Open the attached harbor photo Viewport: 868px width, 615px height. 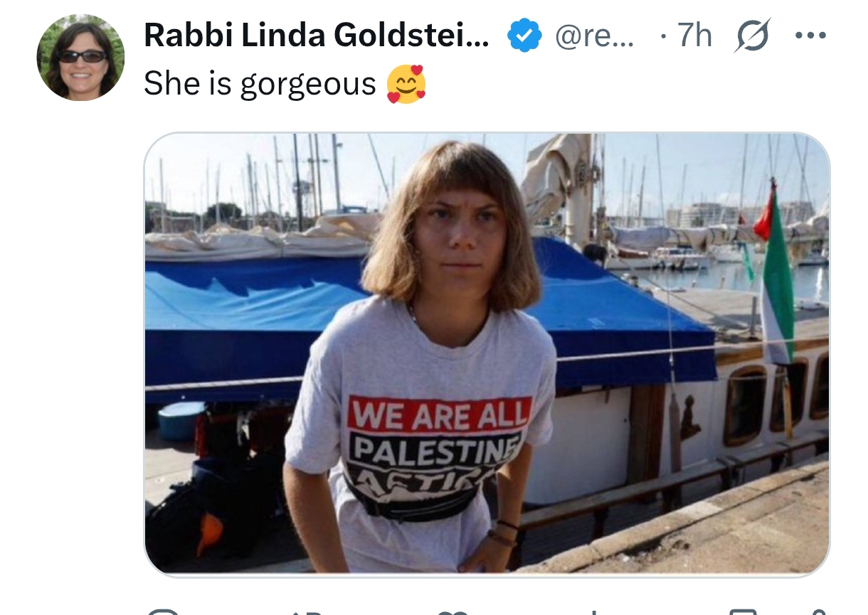pyautogui.click(x=487, y=354)
